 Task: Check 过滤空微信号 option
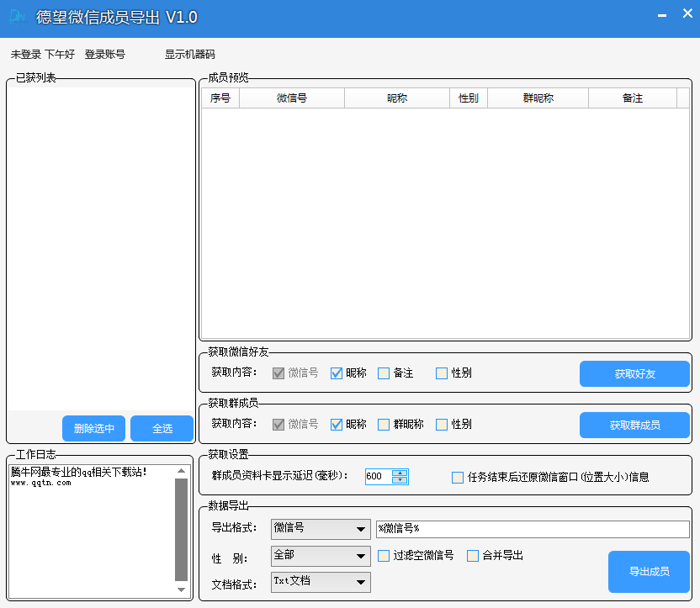point(384,556)
